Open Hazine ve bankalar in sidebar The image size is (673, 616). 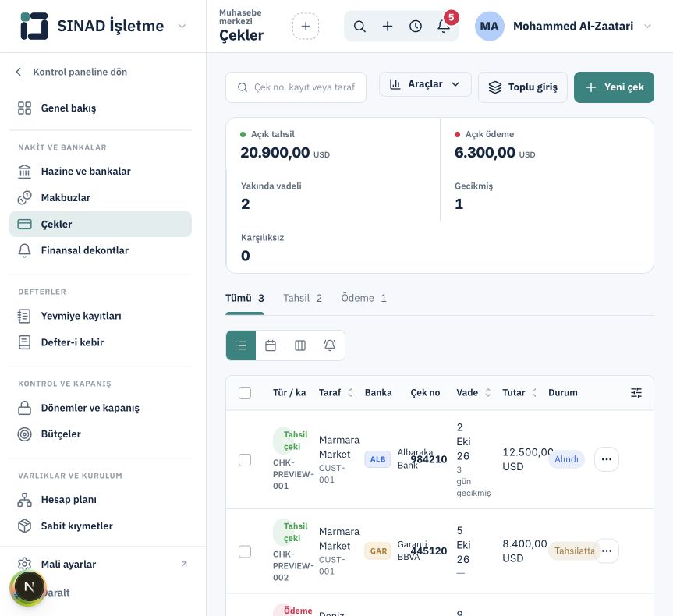(x=101, y=172)
